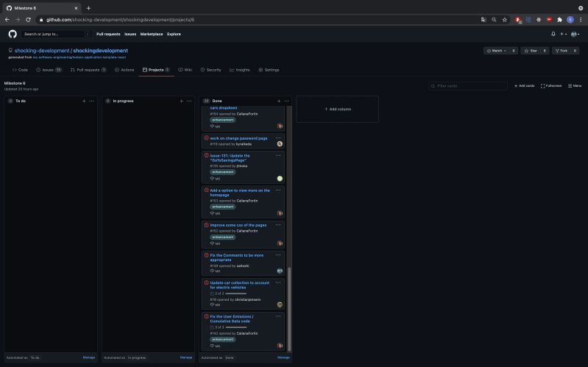
Task: Switch to the Wiki tab
Action: tap(185, 70)
